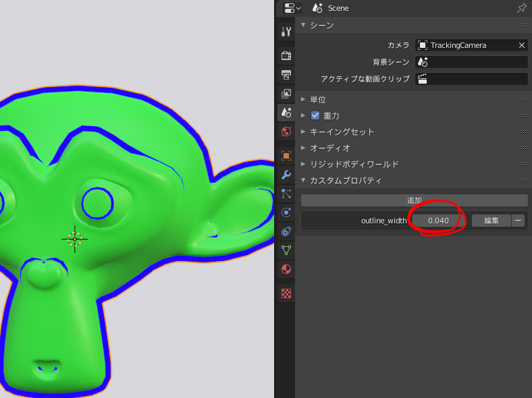Click the drag handle of カスタムプロパティ panel
532x398 pixels.
[x=524, y=180]
